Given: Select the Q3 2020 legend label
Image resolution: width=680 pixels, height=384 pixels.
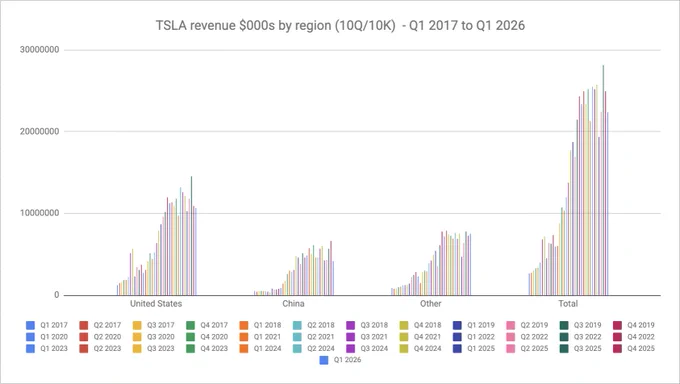Looking at the screenshot, I should click(x=160, y=337).
